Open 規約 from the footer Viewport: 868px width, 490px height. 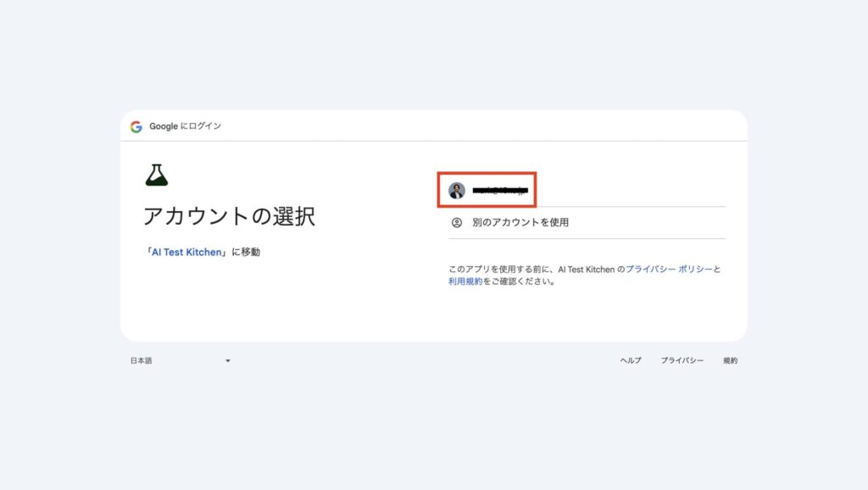pyautogui.click(x=732, y=359)
